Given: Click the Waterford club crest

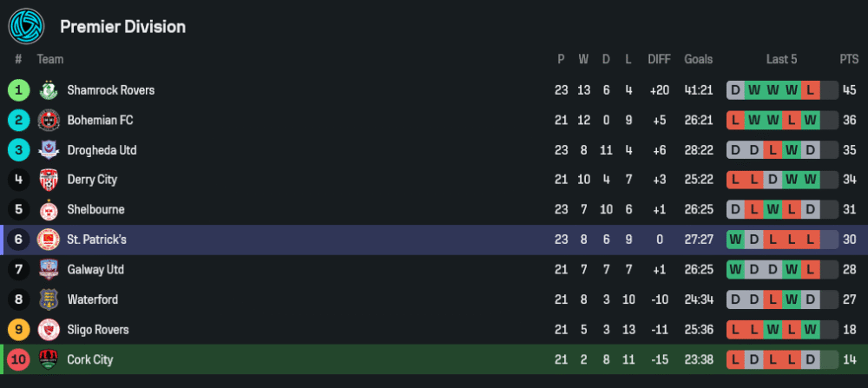Looking at the screenshot, I should coord(48,299).
